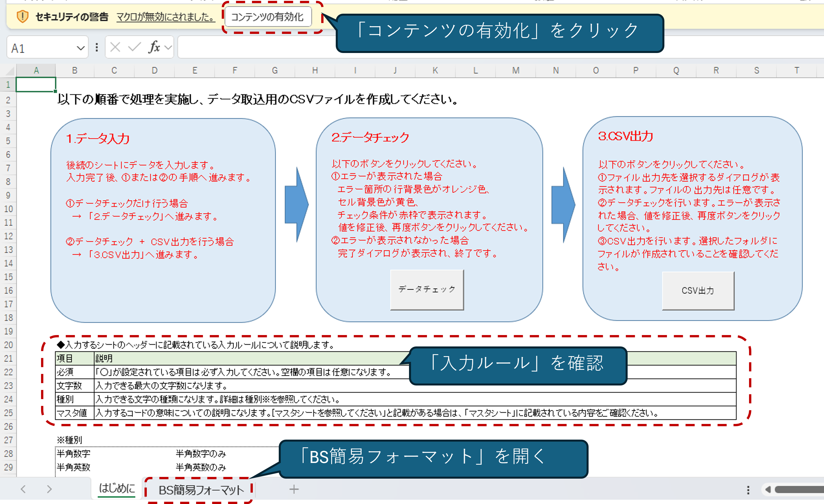Click the new sheet plus icon
The image size is (824, 504).
pyautogui.click(x=294, y=489)
